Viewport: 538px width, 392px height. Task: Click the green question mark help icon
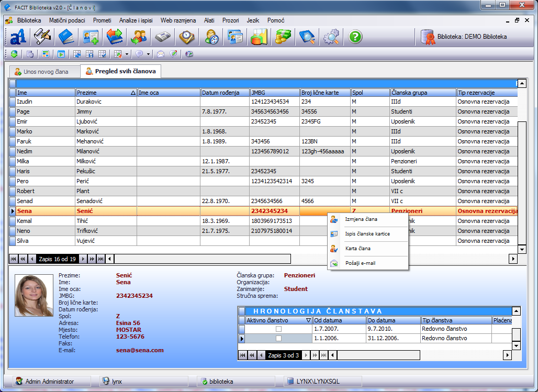pos(355,37)
